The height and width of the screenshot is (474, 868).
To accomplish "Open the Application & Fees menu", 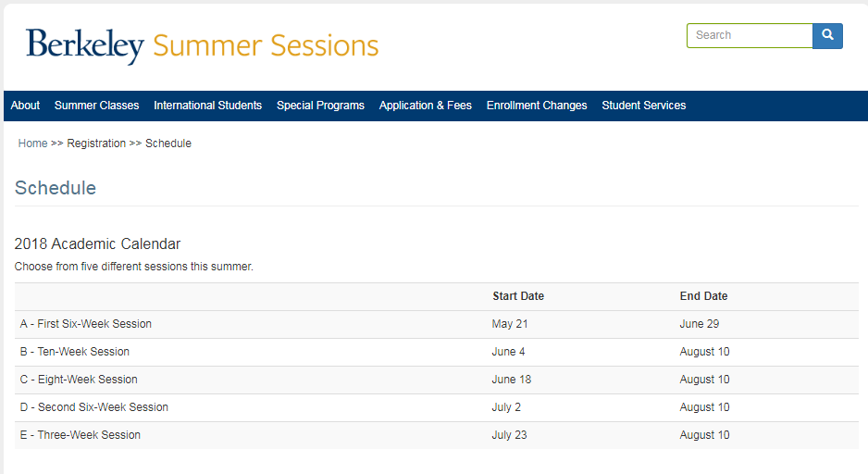I will click(x=425, y=106).
